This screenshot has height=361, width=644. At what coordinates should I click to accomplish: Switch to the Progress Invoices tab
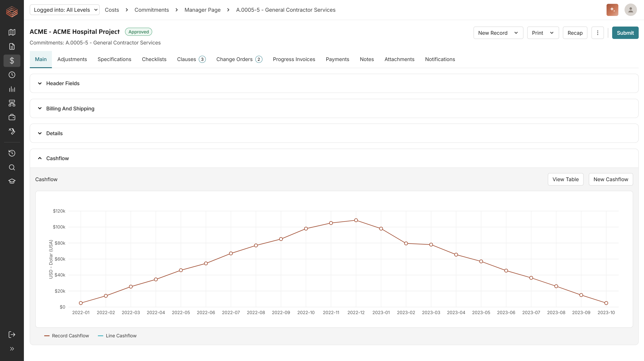coord(294,59)
